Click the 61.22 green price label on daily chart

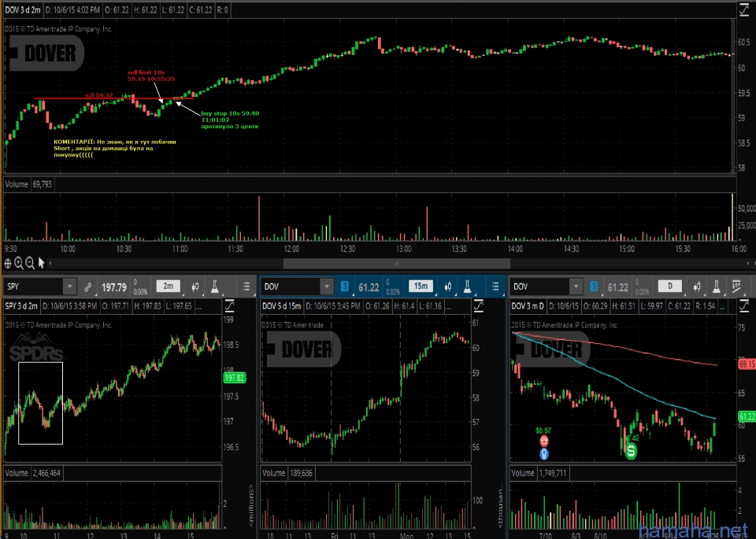[747, 416]
